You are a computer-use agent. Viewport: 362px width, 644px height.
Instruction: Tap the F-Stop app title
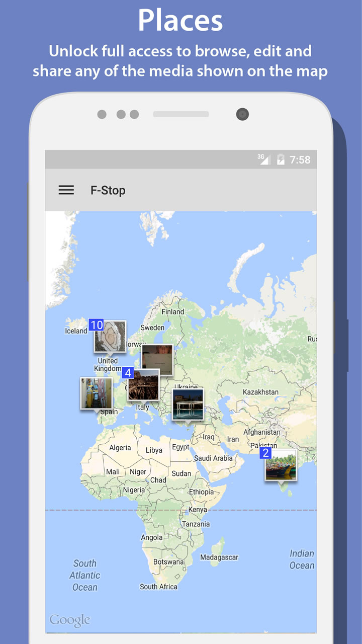(x=108, y=191)
